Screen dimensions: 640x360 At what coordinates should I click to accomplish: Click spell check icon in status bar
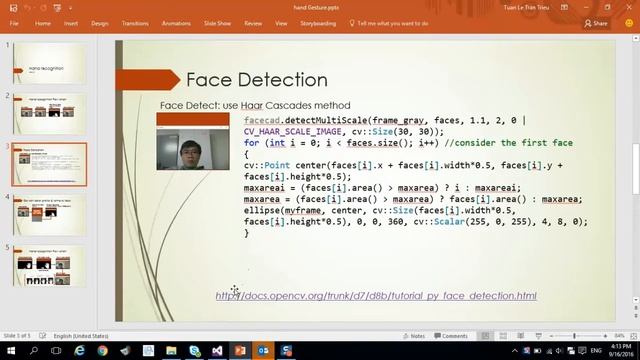click(42, 336)
